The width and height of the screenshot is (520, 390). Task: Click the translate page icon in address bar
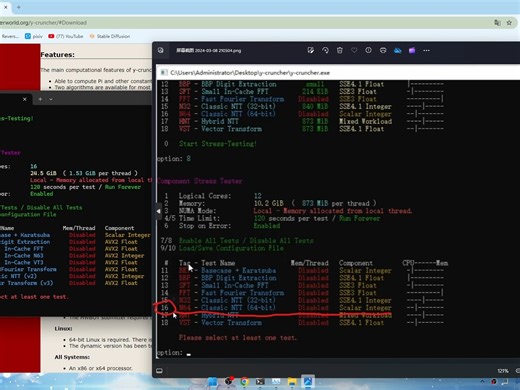pos(497,23)
